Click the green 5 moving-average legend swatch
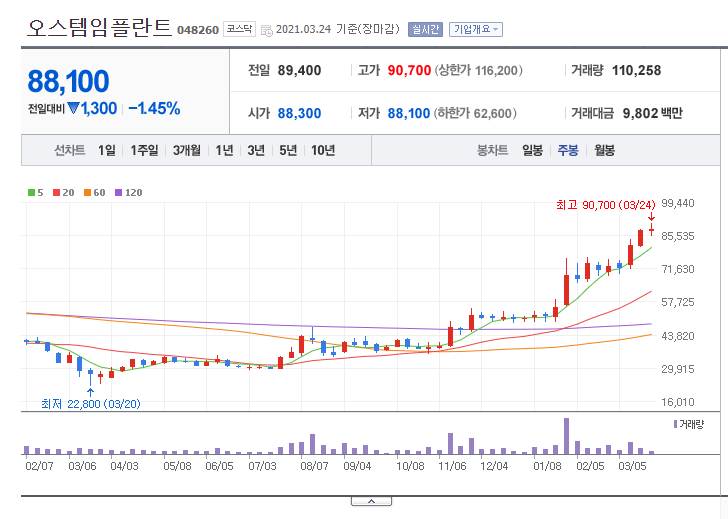This screenshot has width=728, height=519. coord(31,193)
